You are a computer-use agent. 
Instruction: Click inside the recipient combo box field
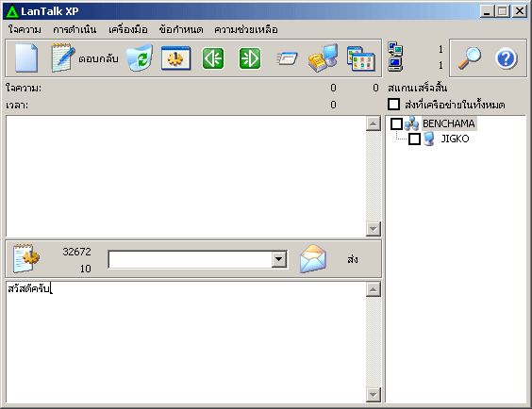pos(190,259)
